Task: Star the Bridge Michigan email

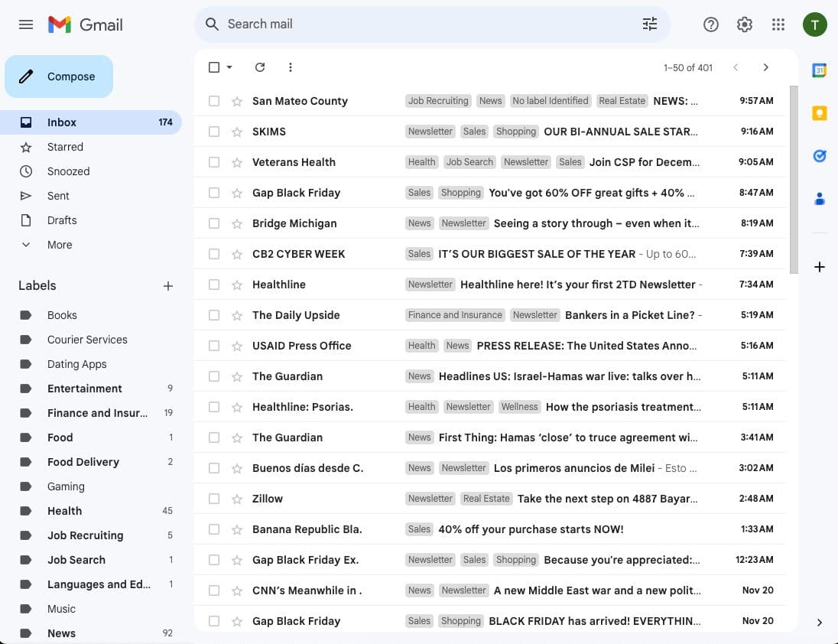Action: [x=237, y=223]
